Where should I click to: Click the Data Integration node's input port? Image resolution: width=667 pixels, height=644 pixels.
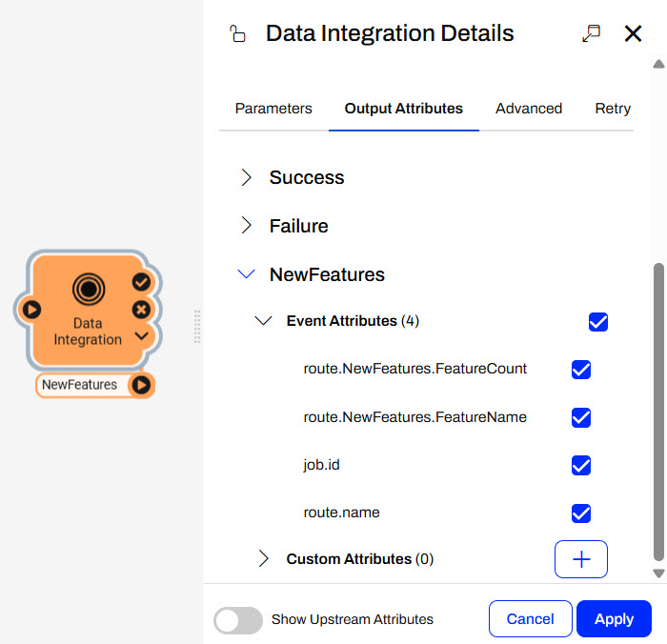click(x=30, y=310)
